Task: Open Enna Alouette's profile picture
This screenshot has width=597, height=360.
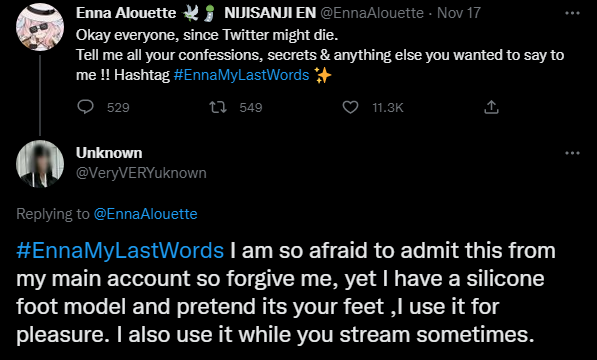Action: pyautogui.click(x=40, y=27)
